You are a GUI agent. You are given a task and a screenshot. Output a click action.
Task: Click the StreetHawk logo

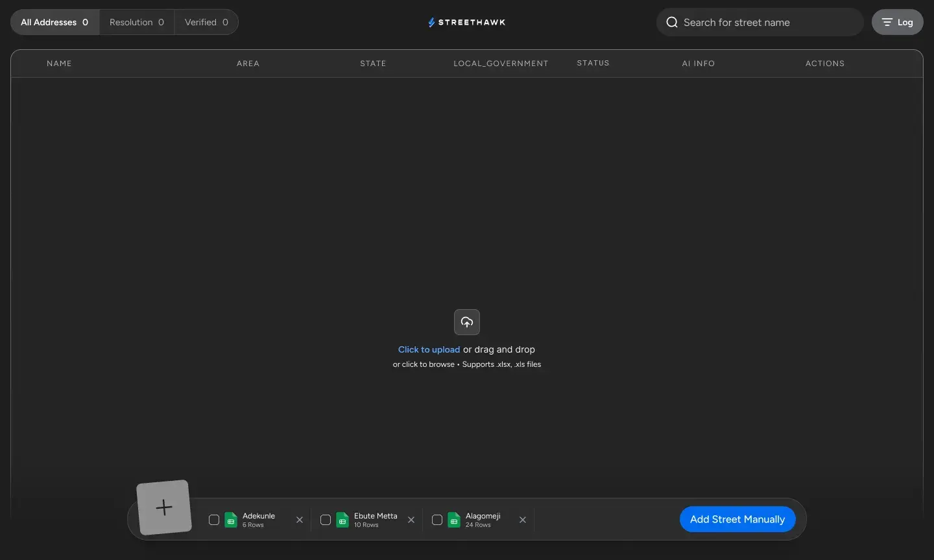pos(467,23)
